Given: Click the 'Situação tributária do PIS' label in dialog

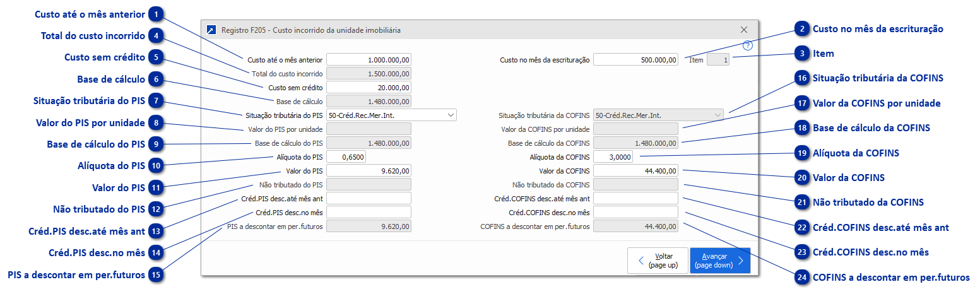Looking at the screenshot, I should (x=284, y=115).
